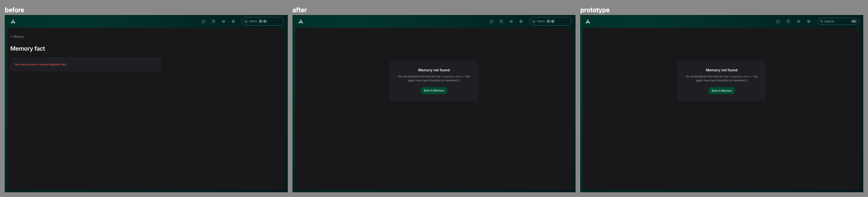Image resolution: width=868 pixels, height=197 pixels.
Task: Click the graduation cap icon in before panel
Action: coord(223,21)
